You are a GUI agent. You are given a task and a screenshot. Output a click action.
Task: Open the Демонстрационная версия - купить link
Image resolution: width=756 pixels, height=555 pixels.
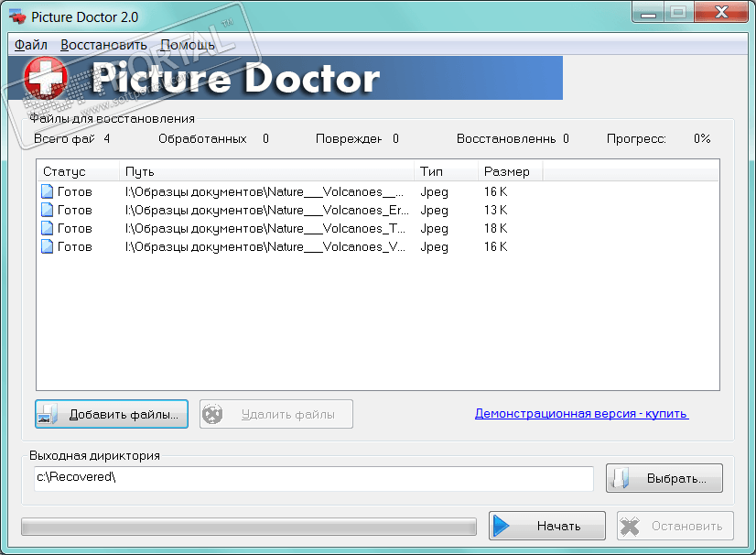[x=581, y=414]
